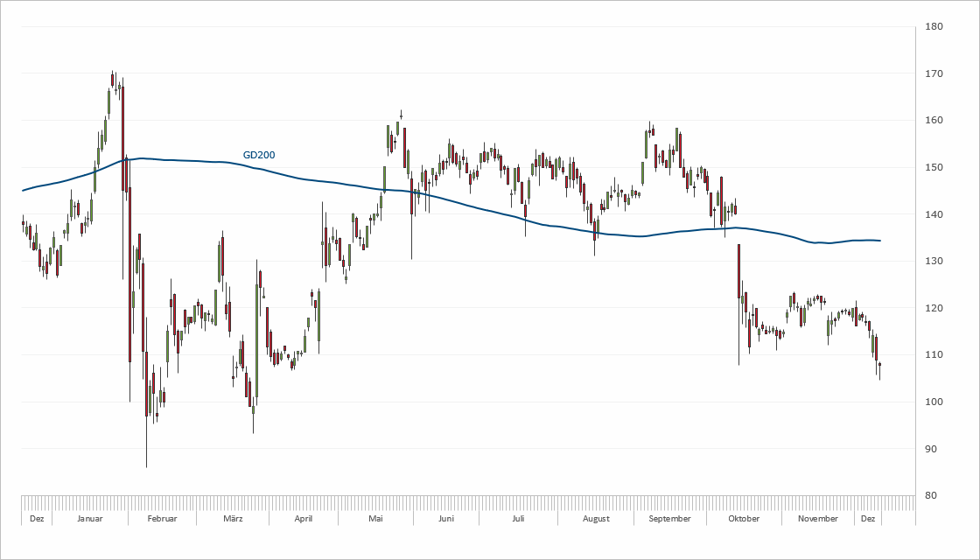Click the 80 price axis label
The image size is (980, 560).
tap(930, 496)
